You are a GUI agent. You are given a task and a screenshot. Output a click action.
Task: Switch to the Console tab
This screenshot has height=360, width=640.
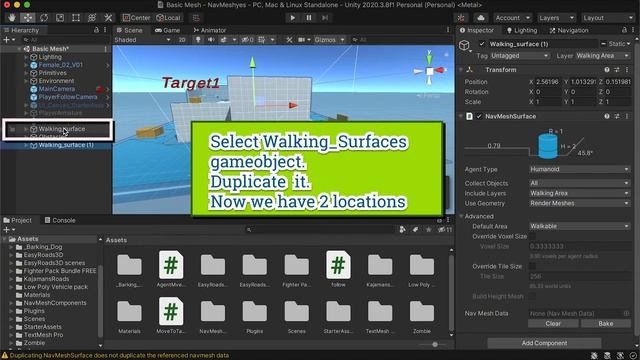(60, 220)
